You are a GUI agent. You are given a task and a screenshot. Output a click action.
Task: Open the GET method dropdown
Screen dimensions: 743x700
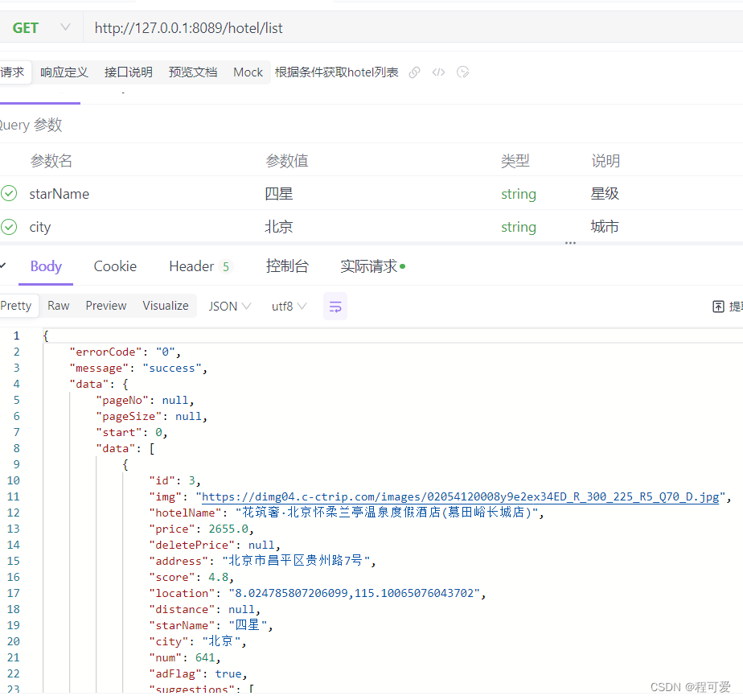point(41,27)
